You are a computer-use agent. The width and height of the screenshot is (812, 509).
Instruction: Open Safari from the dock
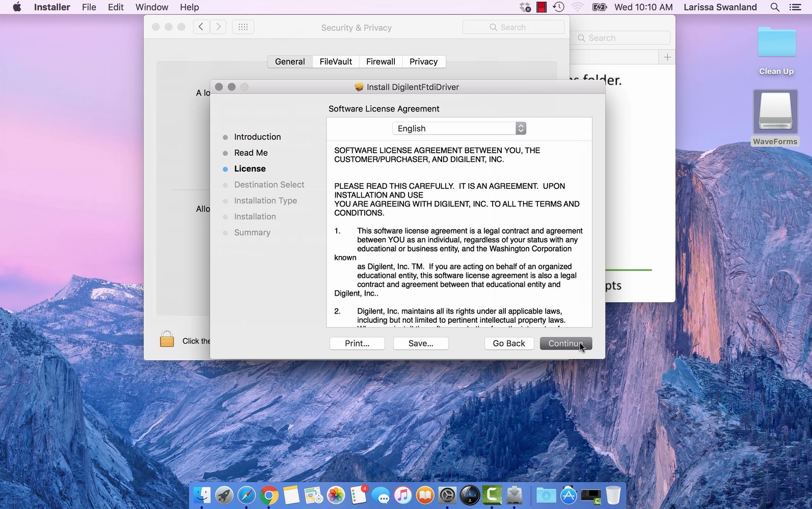click(247, 495)
